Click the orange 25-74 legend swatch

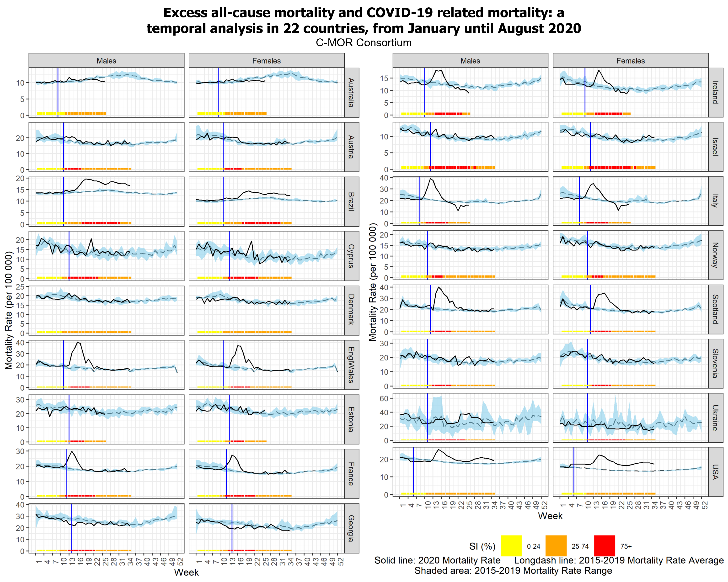556,546
